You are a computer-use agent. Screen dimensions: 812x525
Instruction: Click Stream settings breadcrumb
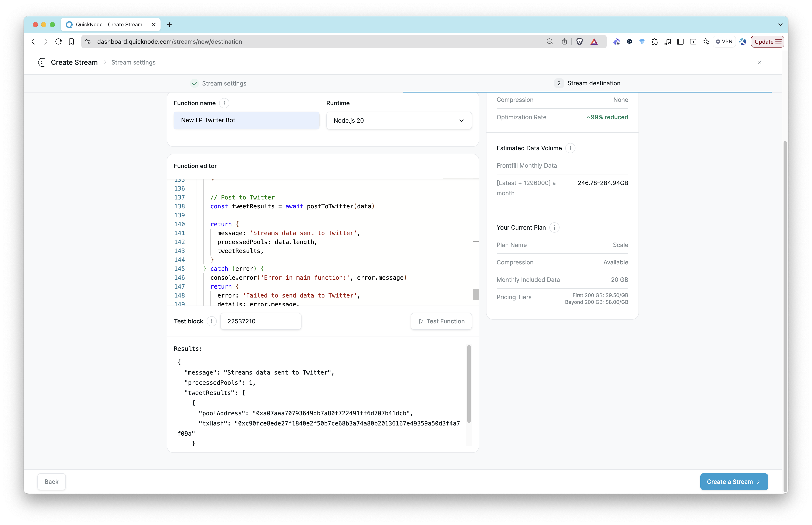coord(133,62)
